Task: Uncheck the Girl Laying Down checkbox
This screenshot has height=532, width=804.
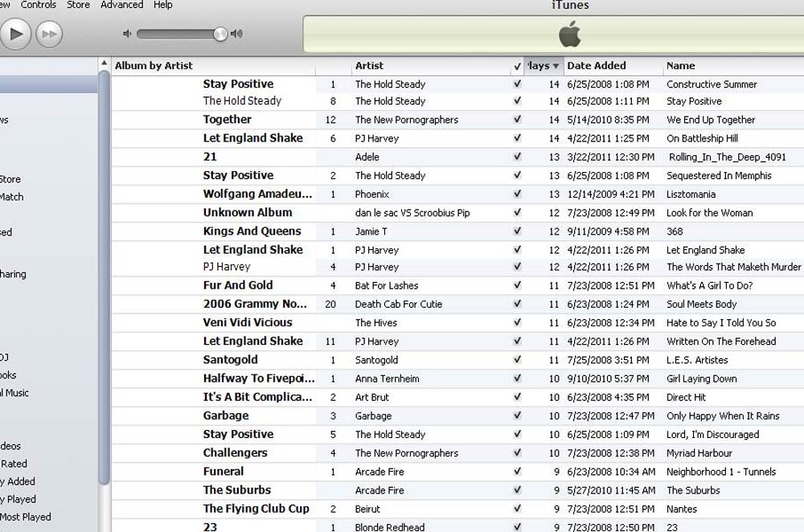Action: (517, 379)
